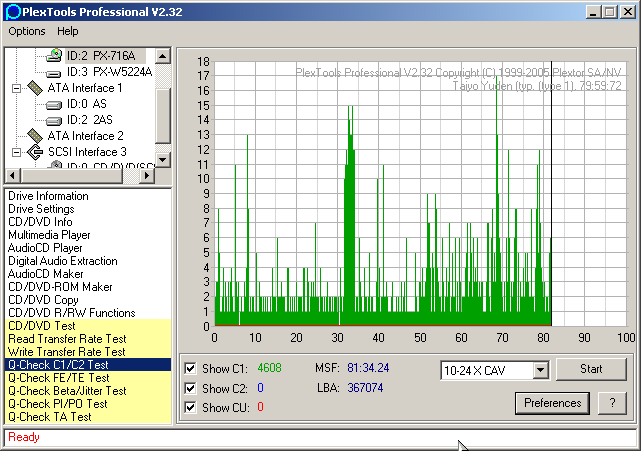
Task: Click the PlexTools title bar logo icon
Action: (x=12, y=12)
